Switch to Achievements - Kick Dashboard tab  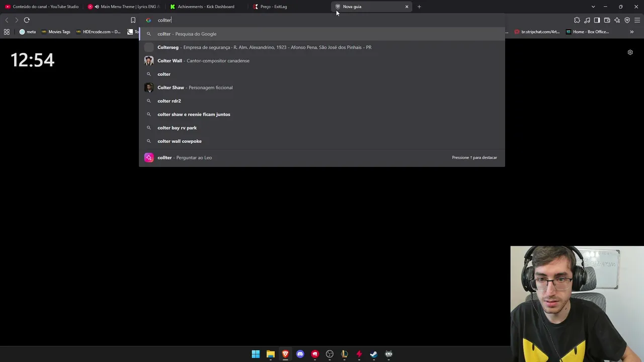pyautogui.click(x=207, y=7)
